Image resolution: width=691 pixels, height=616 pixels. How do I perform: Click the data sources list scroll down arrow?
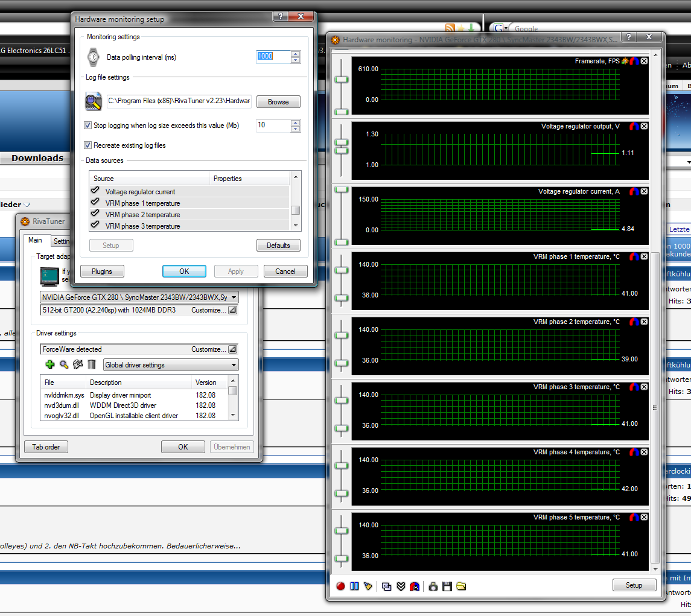tap(296, 226)
